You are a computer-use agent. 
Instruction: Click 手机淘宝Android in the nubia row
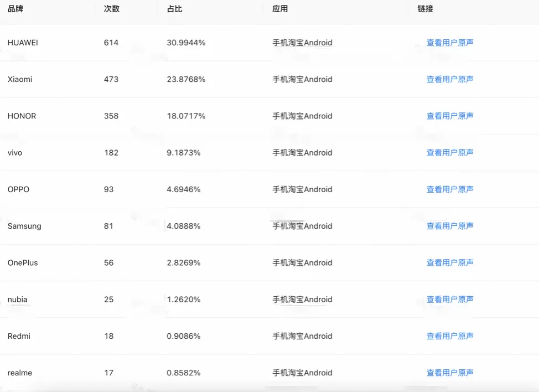[x=303, y=300]
